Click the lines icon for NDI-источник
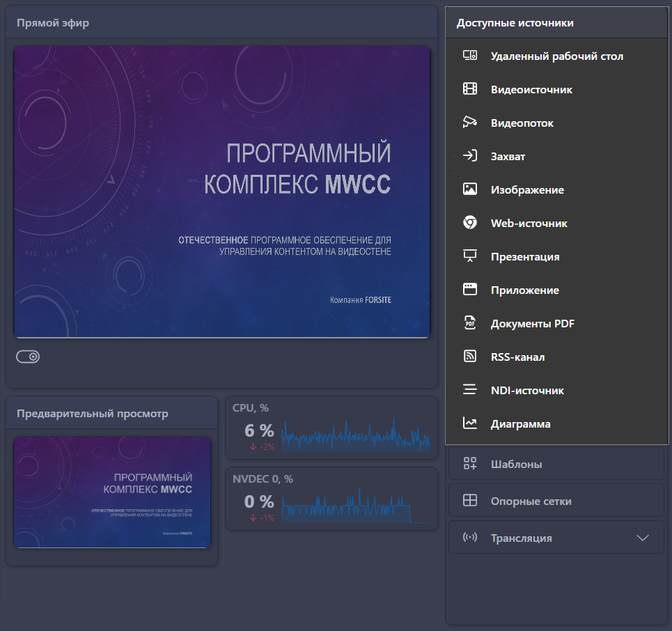 click(470, 389)
